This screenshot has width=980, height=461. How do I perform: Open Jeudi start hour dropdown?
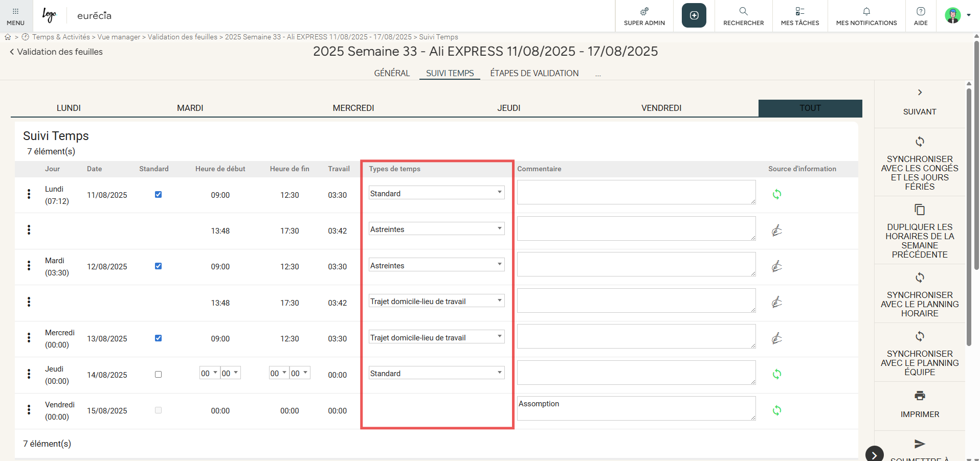[x=209, y=373]
